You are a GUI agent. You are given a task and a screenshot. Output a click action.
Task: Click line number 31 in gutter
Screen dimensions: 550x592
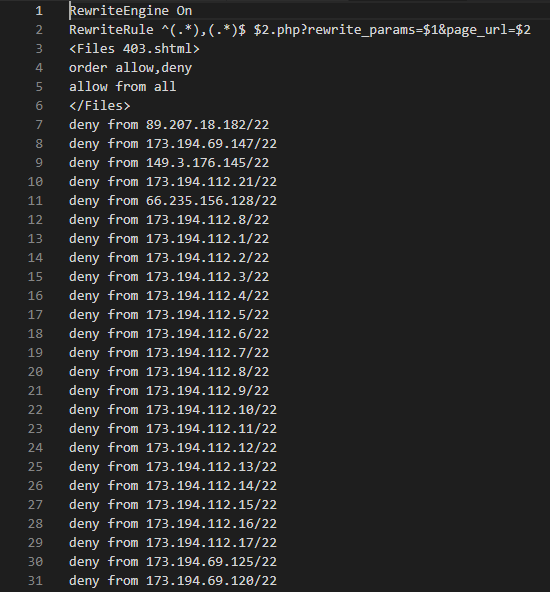coord(35,581)
